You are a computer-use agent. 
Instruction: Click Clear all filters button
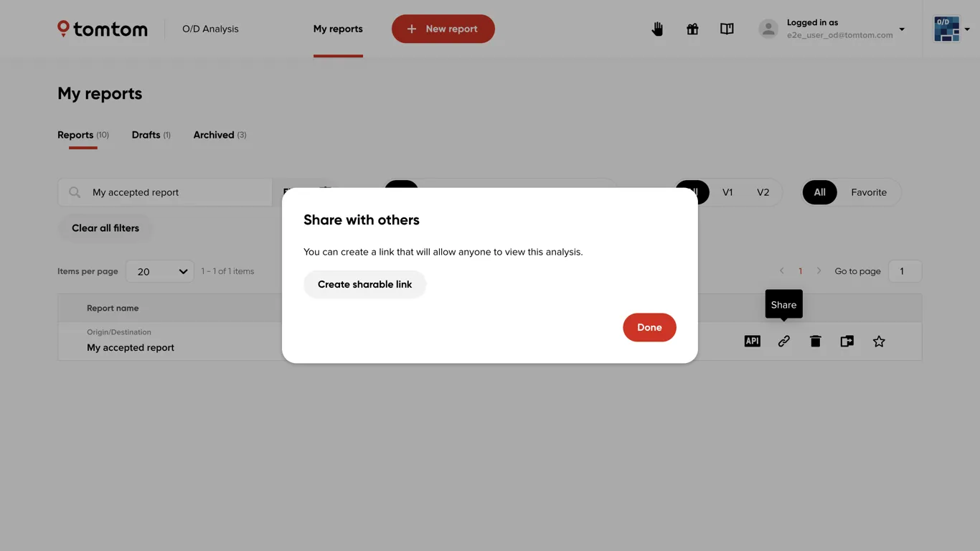point(105,228)
